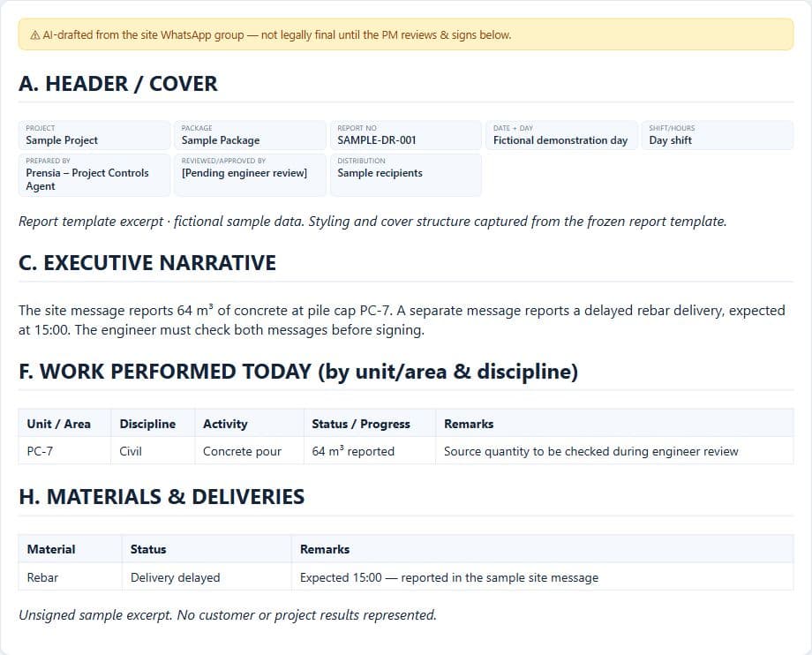Click the 'Activity' column header
812x655 pixels.
point(225,424)
